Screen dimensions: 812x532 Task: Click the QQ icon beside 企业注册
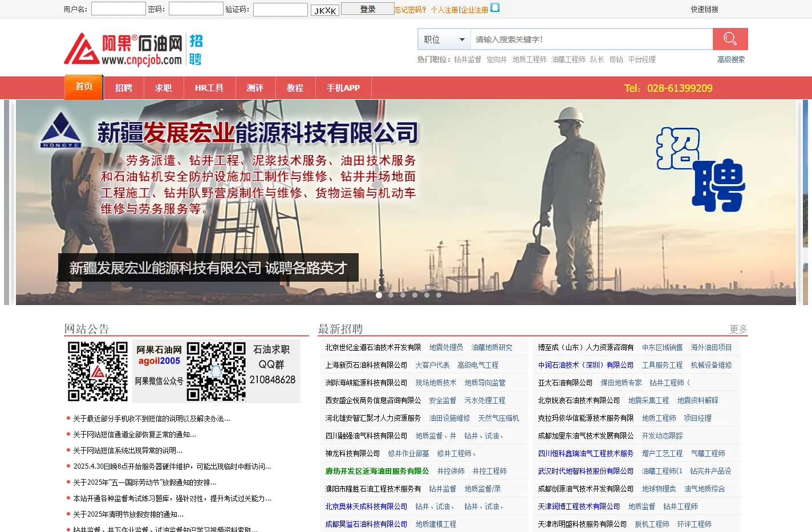pyautogui.click(x=495, y=7)
